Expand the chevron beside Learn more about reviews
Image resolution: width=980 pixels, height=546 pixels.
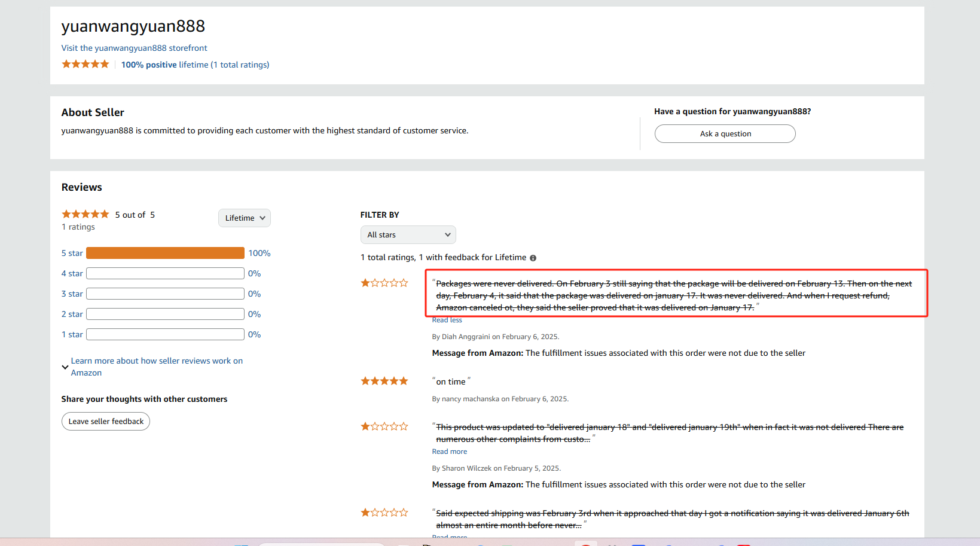coord(65,367)
